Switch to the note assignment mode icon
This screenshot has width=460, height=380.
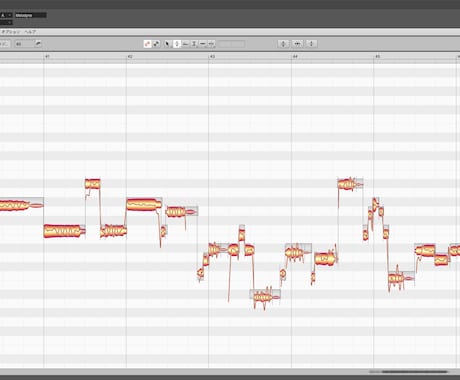tap(156, 44)
